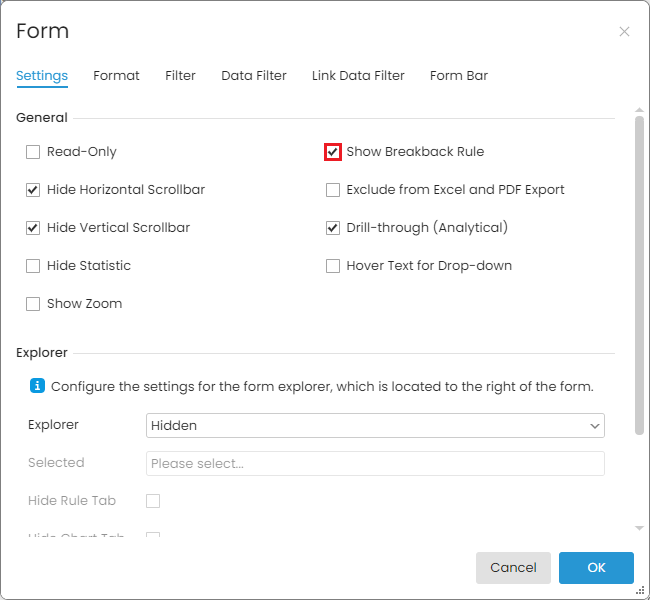Uncheck Hide Vertical Scrollbar

(x=33, y=228)
